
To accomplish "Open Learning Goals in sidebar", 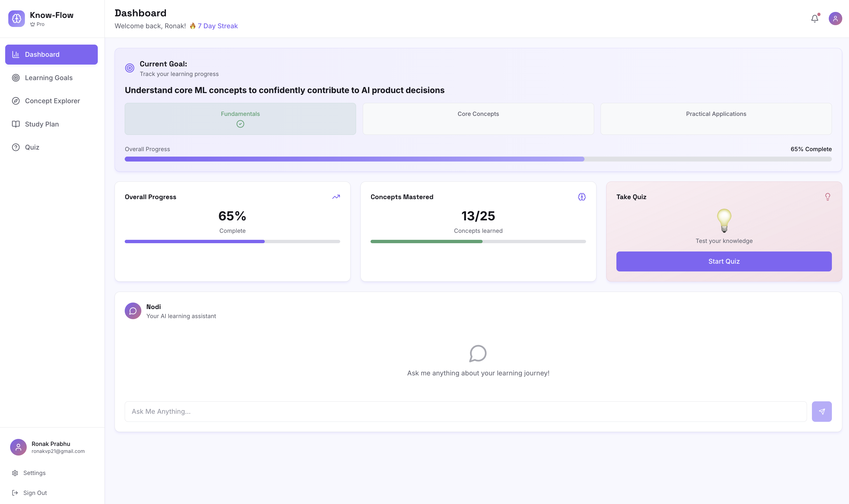I will pos(48,78).
